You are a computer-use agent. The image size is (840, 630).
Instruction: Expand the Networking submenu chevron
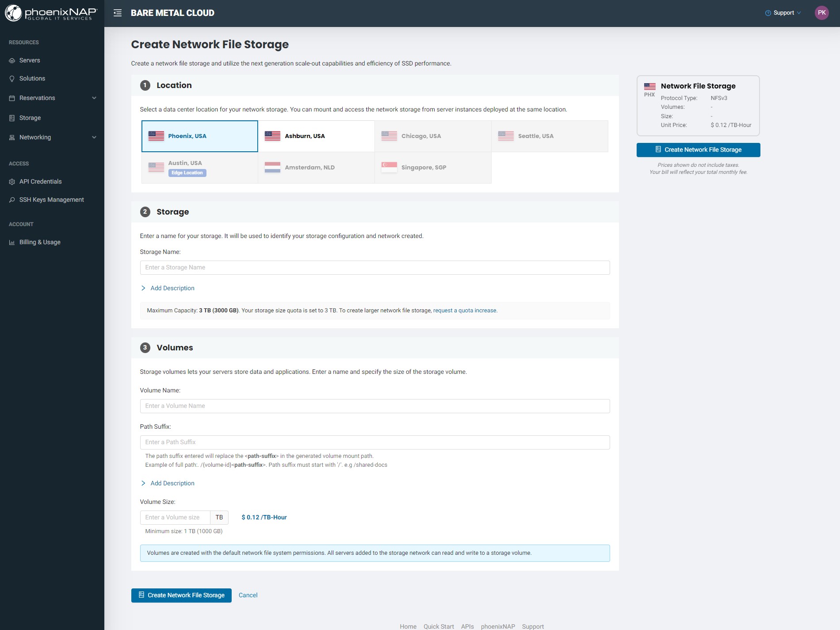94,138
